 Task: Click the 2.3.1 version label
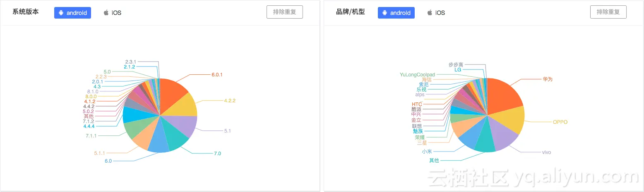click(131, 62)
